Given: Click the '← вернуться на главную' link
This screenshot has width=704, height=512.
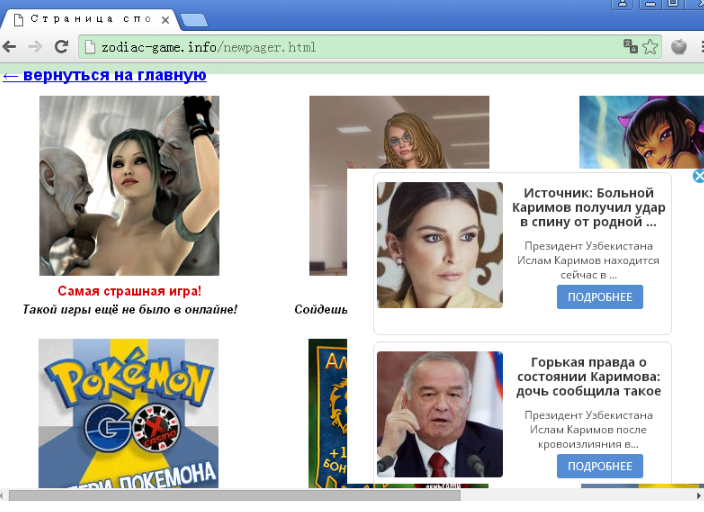Looking at the screenshot, I should coord(104,75).
